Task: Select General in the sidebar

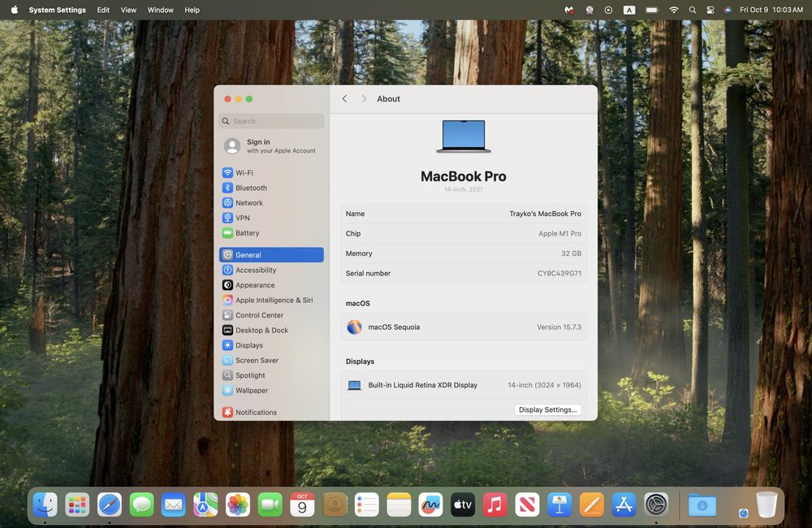Action: pos(271,254)
